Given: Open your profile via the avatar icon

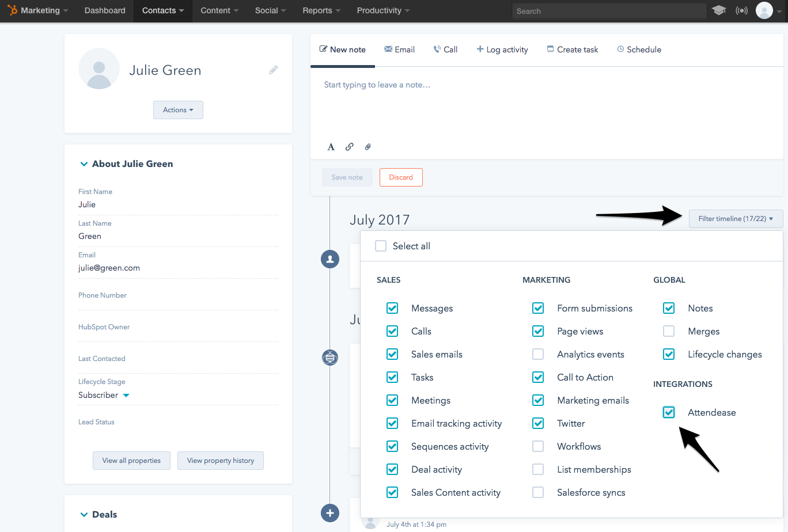Looking at the screenshot, I should pyautogui.click(x=764, y=10).
